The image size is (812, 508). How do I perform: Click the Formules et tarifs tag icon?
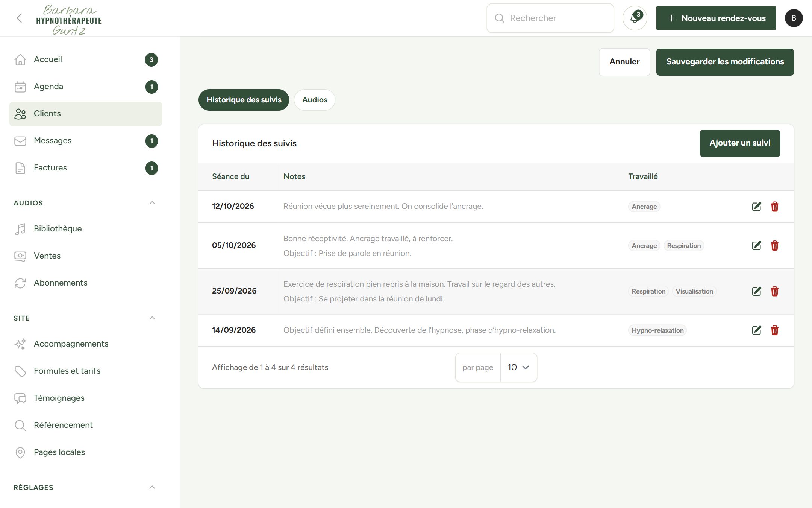tap(20, 371)
